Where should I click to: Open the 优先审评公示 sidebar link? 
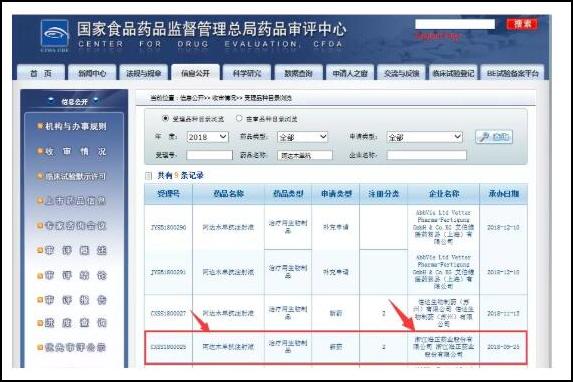click(x=76, y=347)
